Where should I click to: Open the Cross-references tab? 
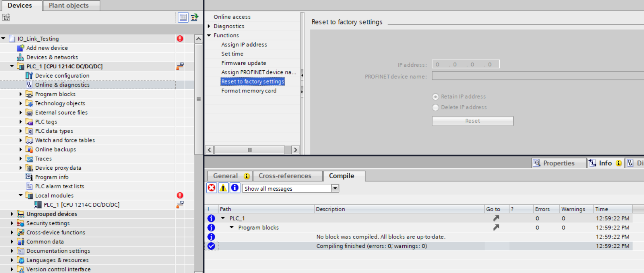285,176
